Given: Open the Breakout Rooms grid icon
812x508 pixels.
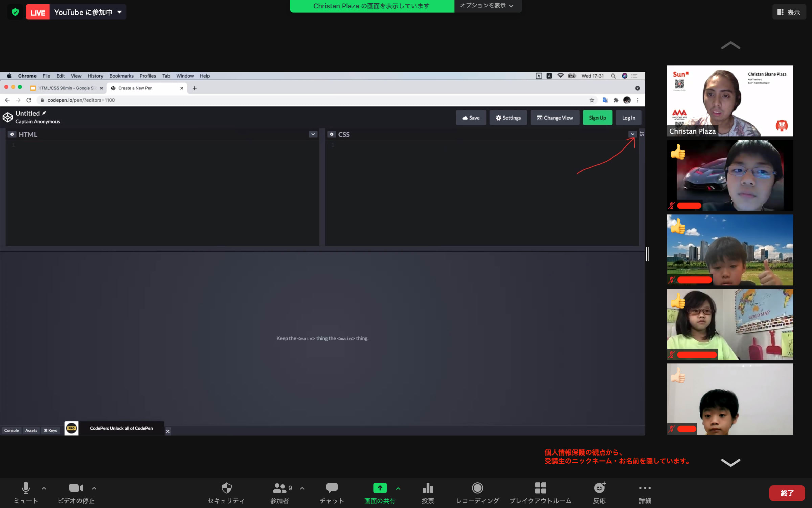Looking at the screenshot, I should coord(540,488).
